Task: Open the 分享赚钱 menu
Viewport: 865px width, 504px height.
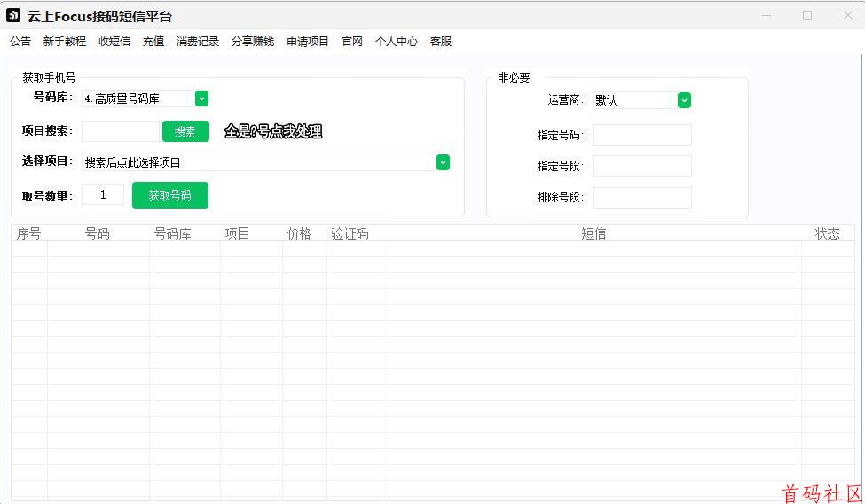Action: click(x=253, y=42)
